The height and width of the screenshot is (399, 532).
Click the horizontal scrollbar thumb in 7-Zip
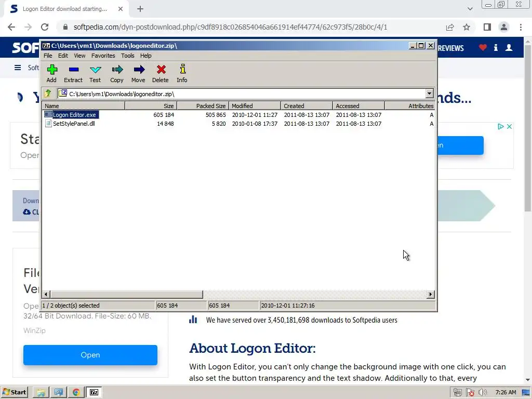(127, 294)
